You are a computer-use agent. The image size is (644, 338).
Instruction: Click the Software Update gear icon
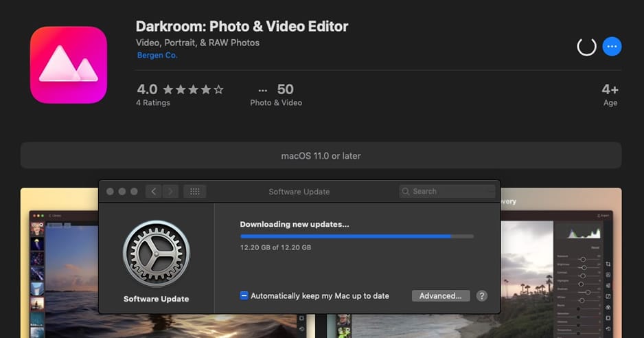[157, 253]
